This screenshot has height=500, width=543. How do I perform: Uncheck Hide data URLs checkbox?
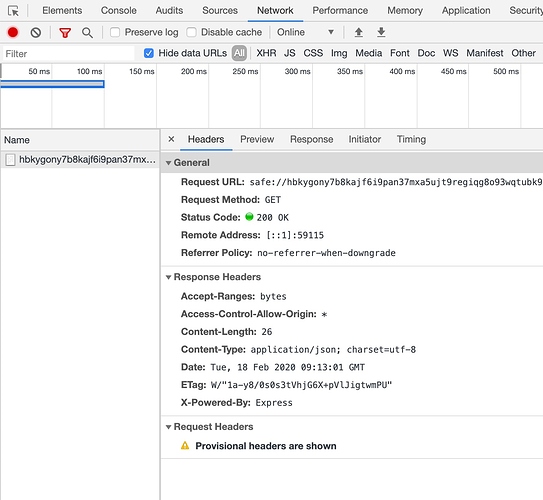(x=149, y=53)
